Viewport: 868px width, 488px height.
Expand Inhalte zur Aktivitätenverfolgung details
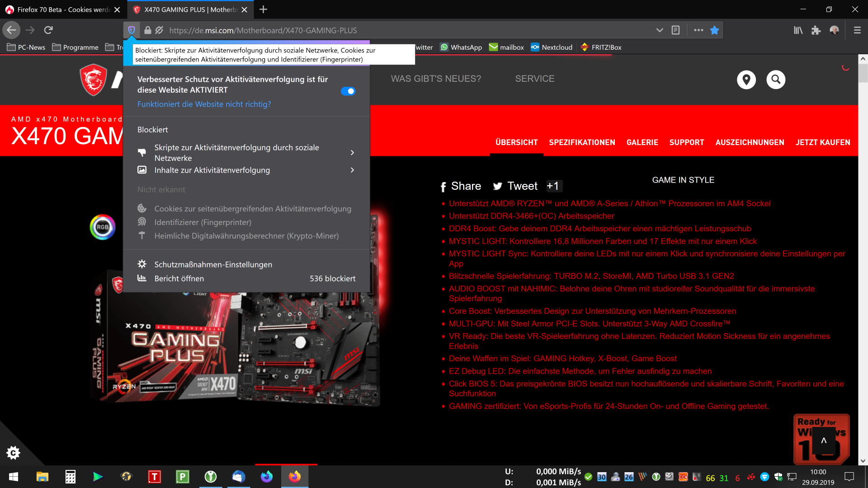point(352,170)
